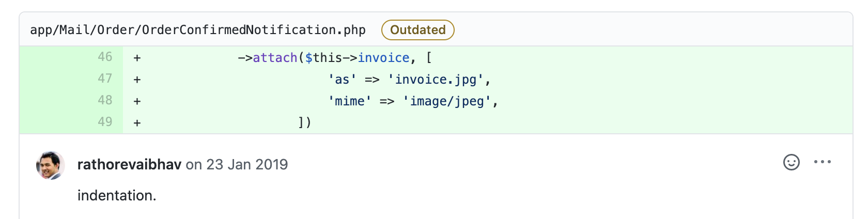This screenshot has height=219, width=868.
Task: Select line number 48
Action: pos(105,100)
